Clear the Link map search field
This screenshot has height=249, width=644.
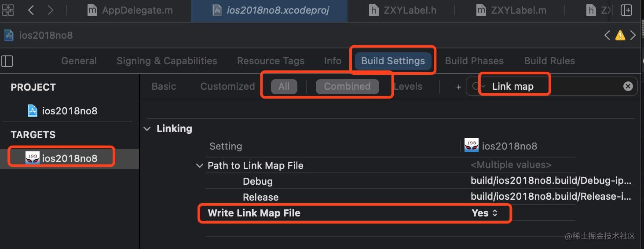point(628,86)
